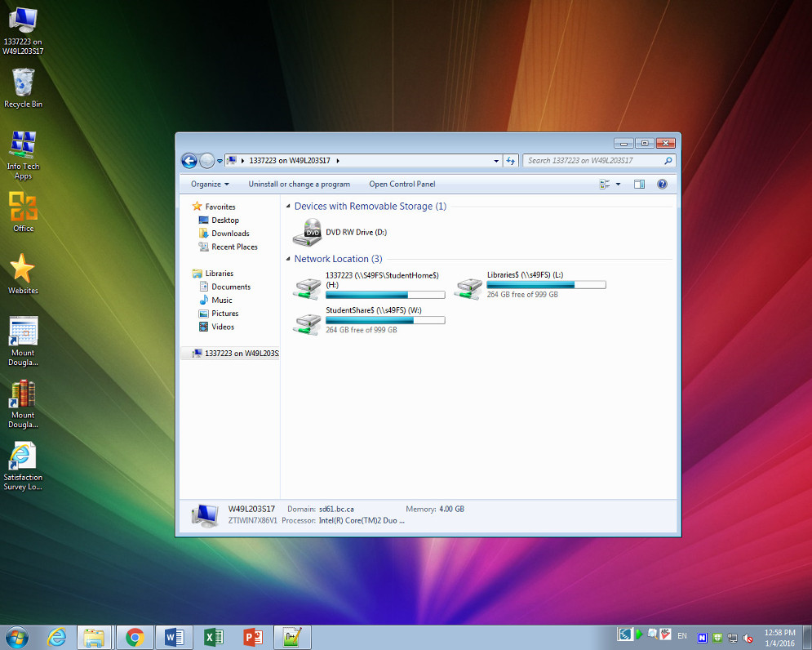Screen dimensions: 812x650
Task: Open the Documents library
Action: [230, 287]
